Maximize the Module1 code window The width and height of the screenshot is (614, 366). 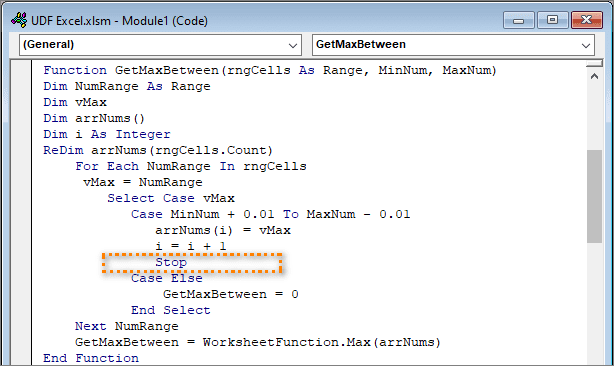pyautogui.click(x=552, y=20)
